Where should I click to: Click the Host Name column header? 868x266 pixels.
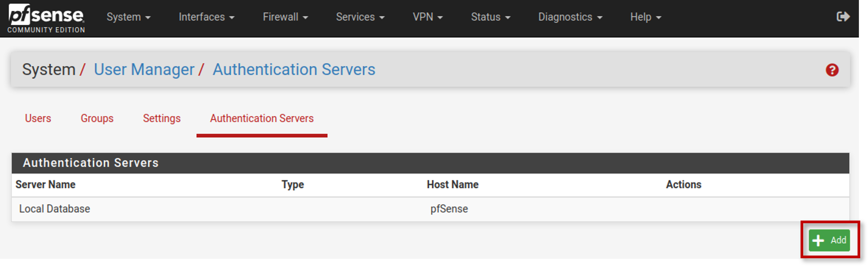453,184
